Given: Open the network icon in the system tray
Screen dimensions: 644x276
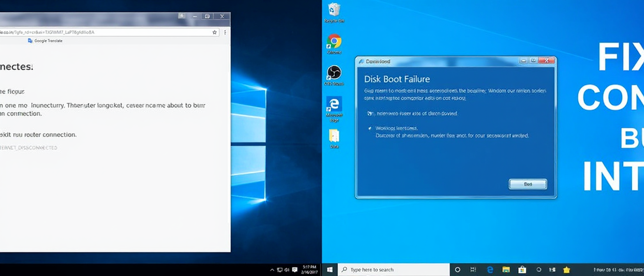Looking at the screenshot, I should pyautogui.click(x=279, y=270).
